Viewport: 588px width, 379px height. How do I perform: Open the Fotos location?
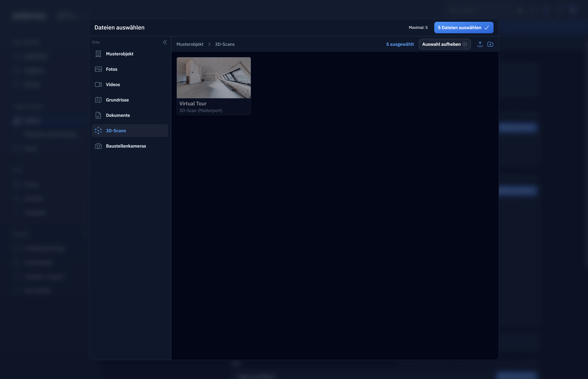112,69
